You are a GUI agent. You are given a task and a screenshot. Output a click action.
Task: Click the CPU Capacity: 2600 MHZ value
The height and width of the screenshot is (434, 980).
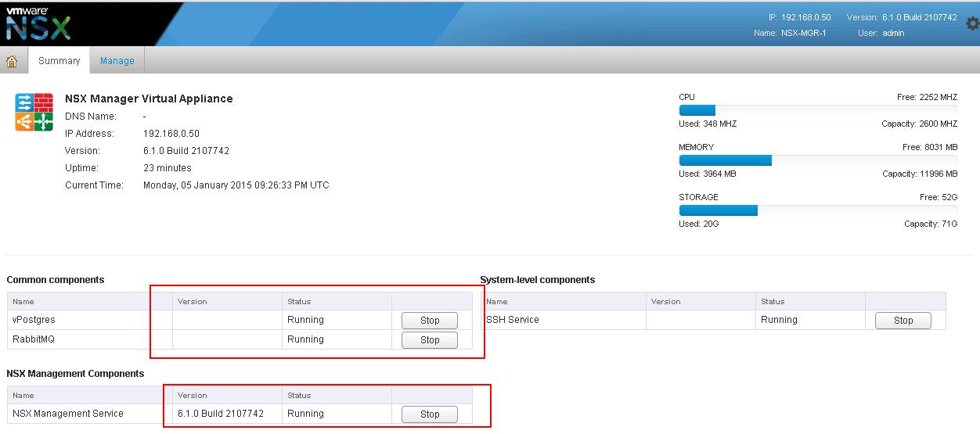coord(920,124)
